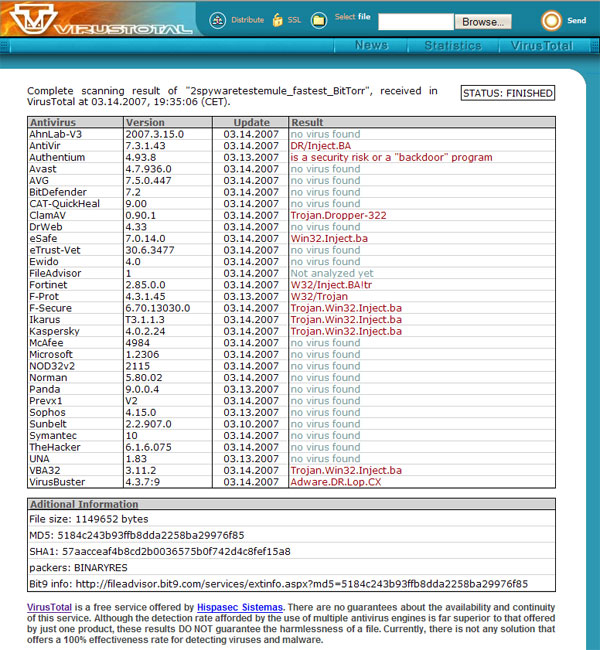Click the Microsoft antivirus name
The image size is (600, 650).
click(x=51, y=355)
